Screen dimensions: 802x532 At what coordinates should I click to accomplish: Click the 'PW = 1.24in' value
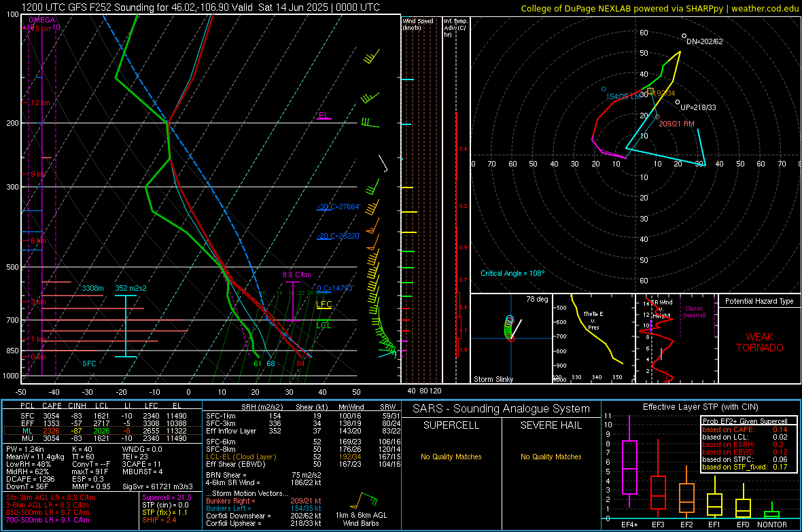(x=25, y=449)
